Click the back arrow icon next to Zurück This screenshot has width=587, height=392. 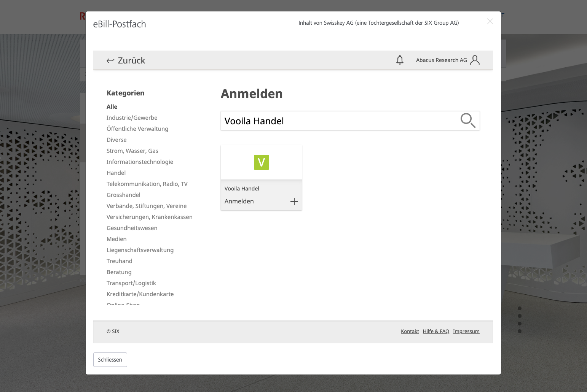point(110,60)
